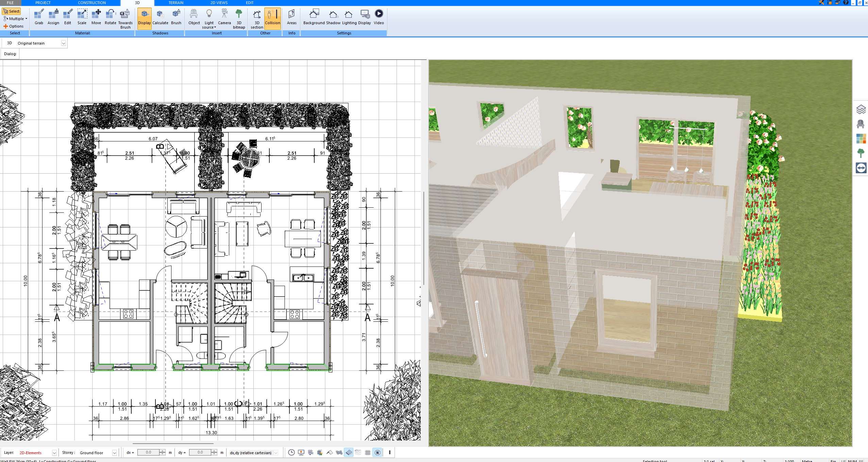Click the 2D plan vertical scrollbar
Screen dimensions: 868x462
tap(423, 238)
